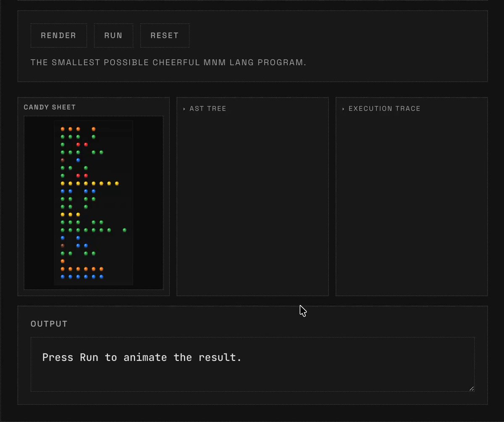This screenshot has width=504, height=422.
Task: Click the blue candy beside the upper brown candy
Action: coord(78,160)
